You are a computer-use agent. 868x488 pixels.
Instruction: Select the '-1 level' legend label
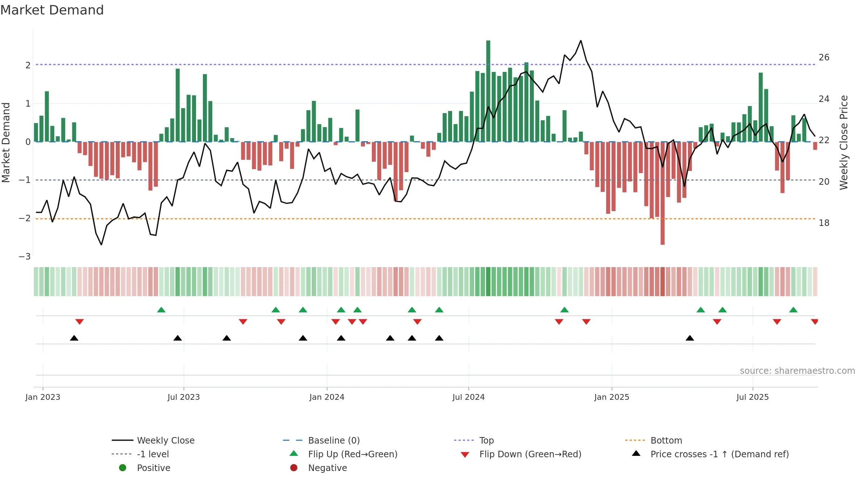[153, 454]
